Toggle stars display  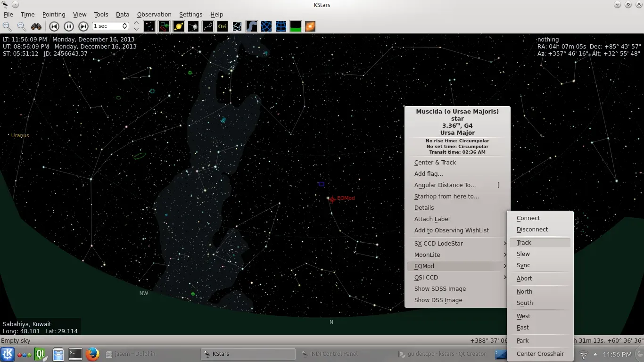pyautogui.click(x=149, y=26)
